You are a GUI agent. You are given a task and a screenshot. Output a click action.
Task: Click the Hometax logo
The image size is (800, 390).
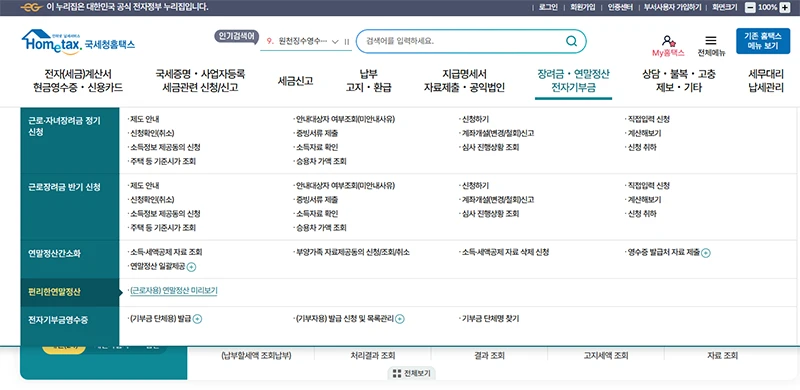[78, 42]
